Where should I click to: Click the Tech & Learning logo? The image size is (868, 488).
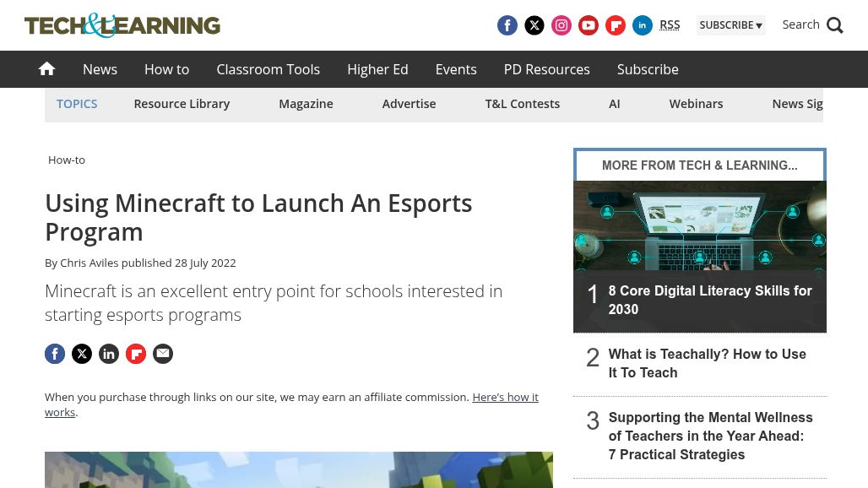pyautogui.click(x=122, y=25)
